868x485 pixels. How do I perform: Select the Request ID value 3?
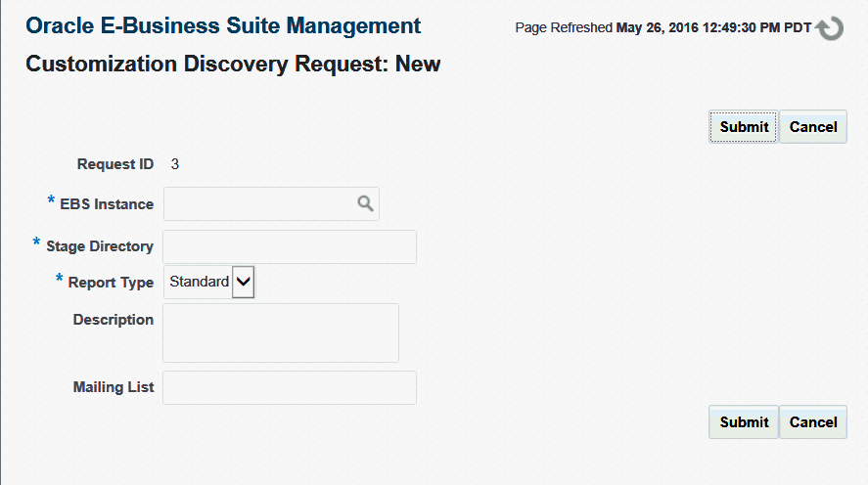(175, 164)
